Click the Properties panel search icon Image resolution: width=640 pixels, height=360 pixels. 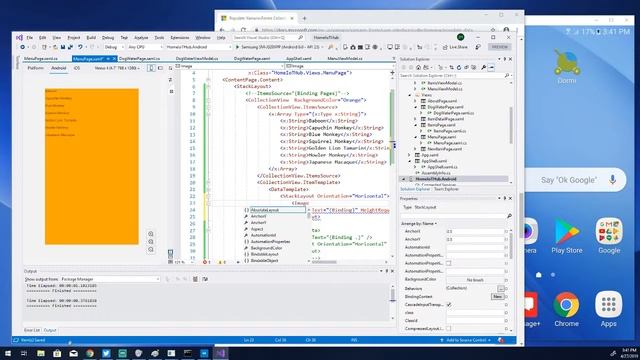tap(509, 216)
